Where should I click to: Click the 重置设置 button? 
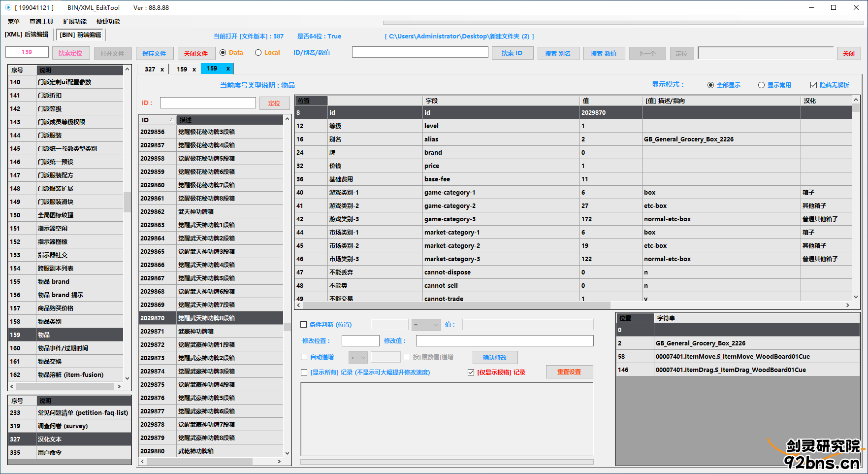(x=569, y=372)
